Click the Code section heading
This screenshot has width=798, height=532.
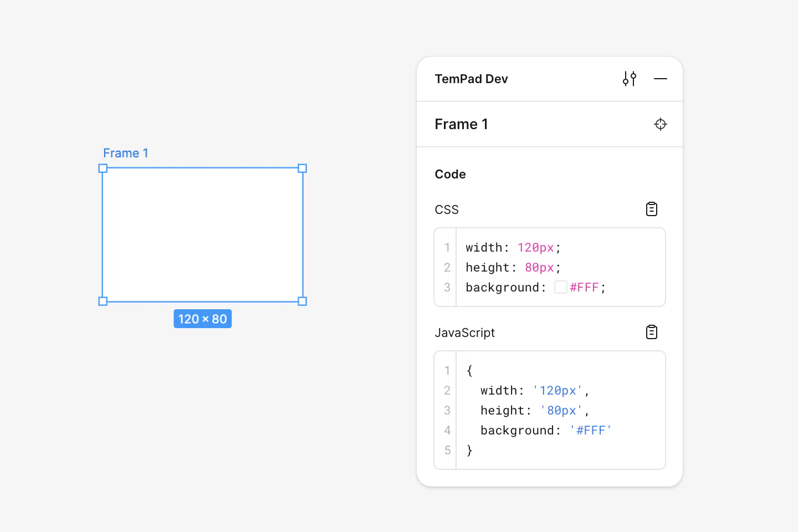pyautogui.click(x=451, y=174)
